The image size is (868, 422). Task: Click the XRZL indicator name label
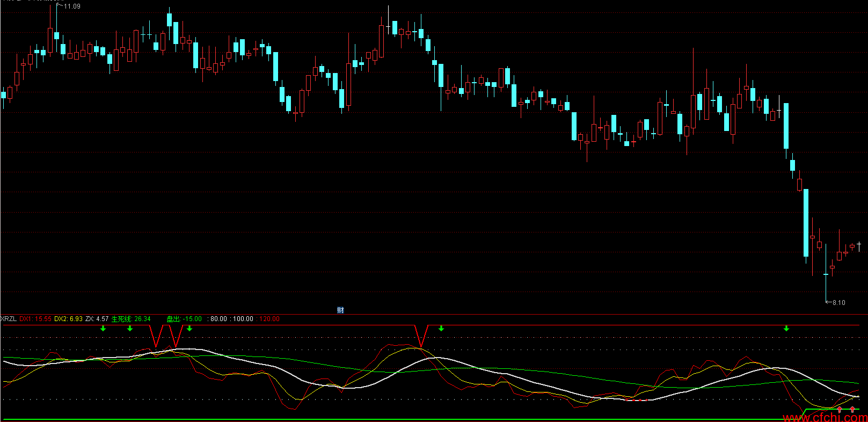point(9,319)
